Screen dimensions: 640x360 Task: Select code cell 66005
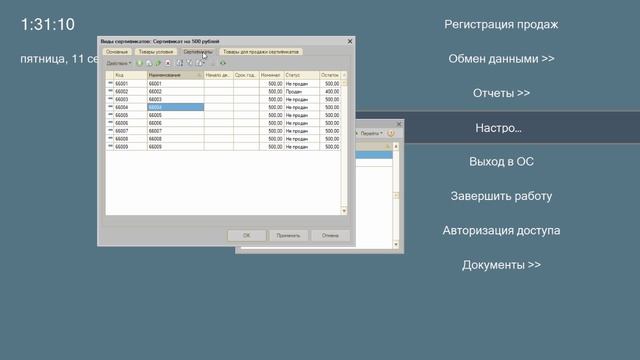(x=130, y=115)
